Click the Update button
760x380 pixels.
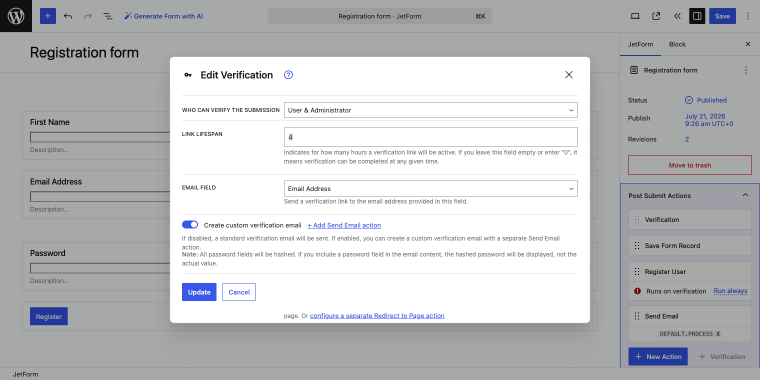coord(199,292)
